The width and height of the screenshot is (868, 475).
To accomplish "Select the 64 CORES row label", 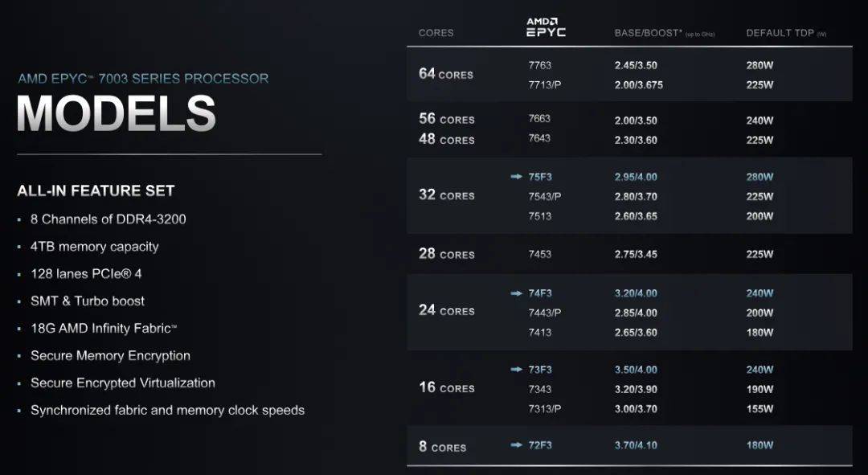I will coord(446,74).
